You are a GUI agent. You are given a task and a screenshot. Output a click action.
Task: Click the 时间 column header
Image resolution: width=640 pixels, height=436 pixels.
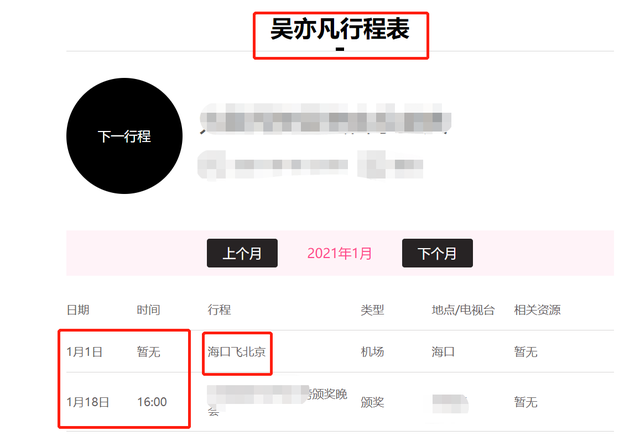coord(148,310)
